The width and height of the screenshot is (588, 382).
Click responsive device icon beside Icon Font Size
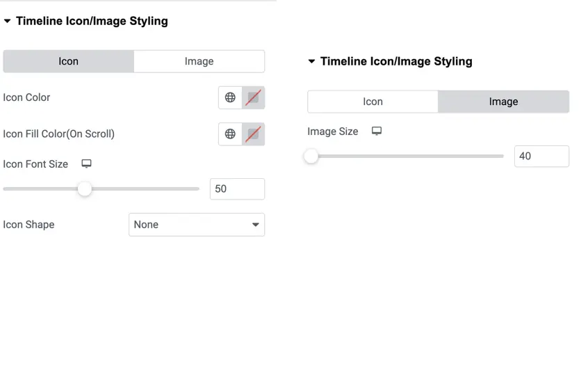pyautogui.click(x=87, y=164)
